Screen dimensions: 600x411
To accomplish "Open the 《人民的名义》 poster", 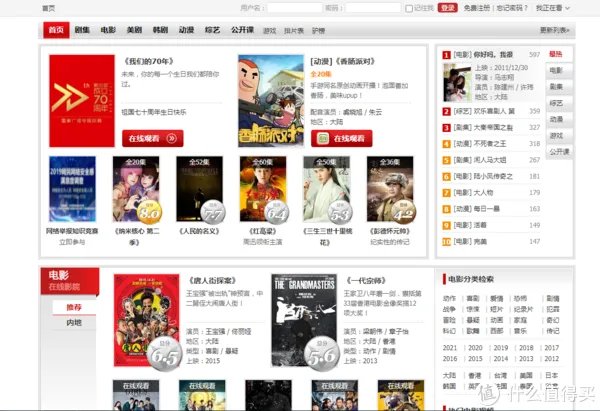I will coord(199,189).
